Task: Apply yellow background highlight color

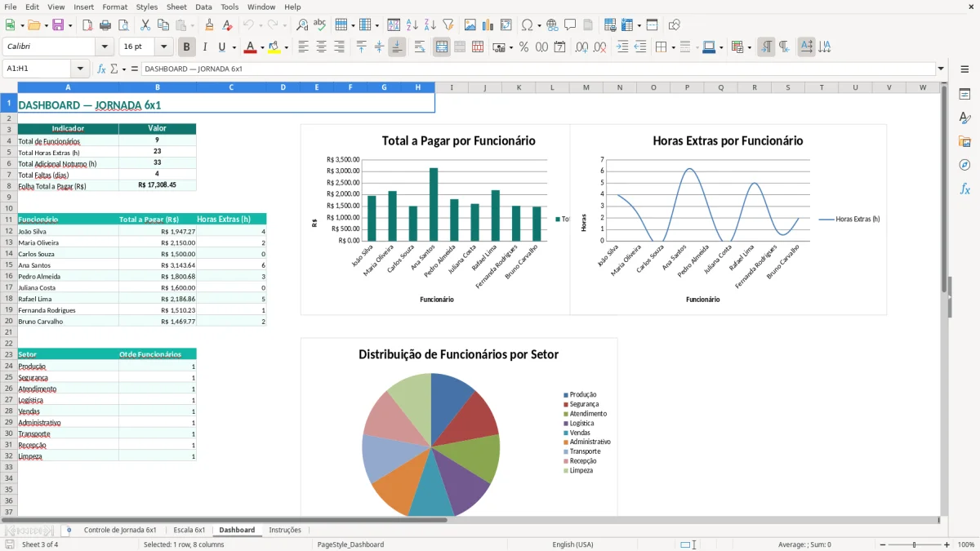Action: pyautogui.click(x=274, y=47)
